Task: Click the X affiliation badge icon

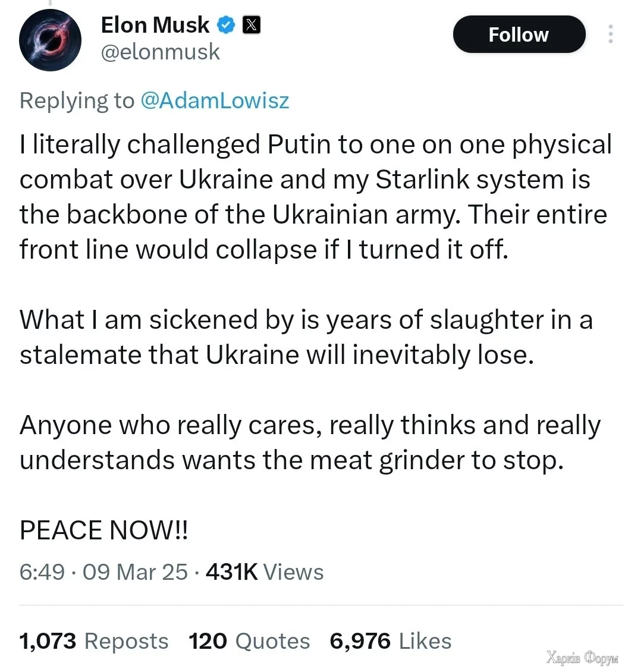Action: click(x=252, y=25)
